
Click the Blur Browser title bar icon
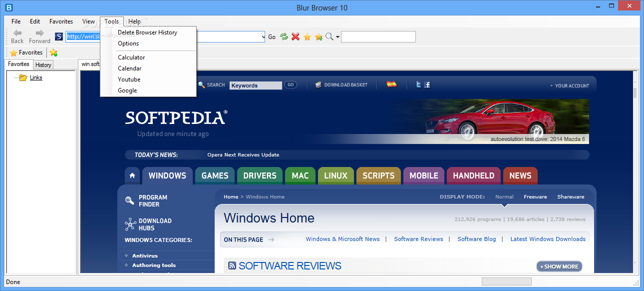tap(8, 7)
